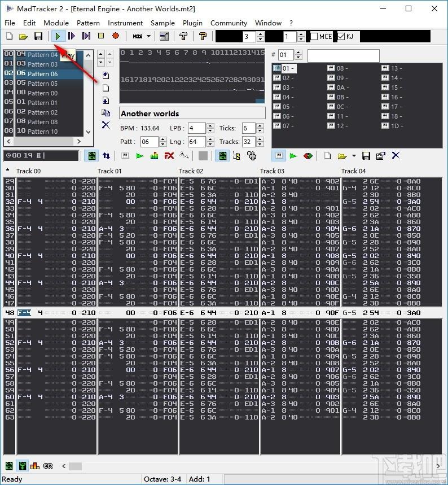448x485 pixels.
Task: Select instrument 1D in instrument list
Action: [x=393, y=126]
